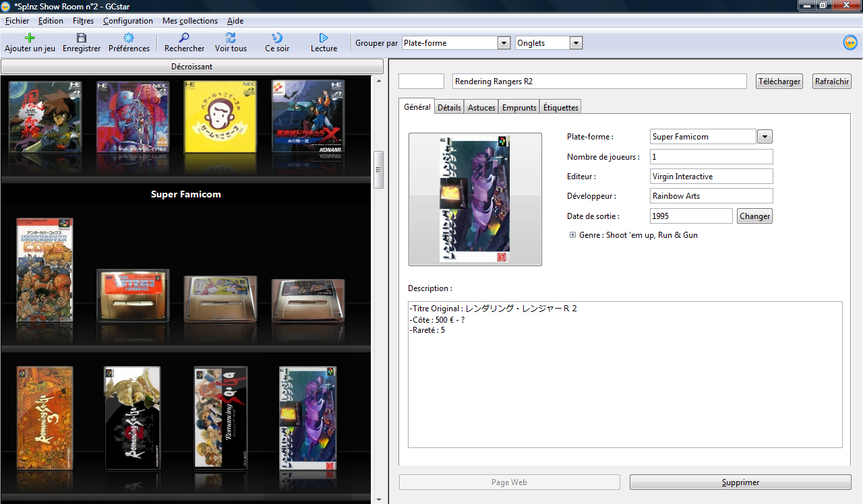Select the Général tab
Screen dimensions: 863x504
417,106
